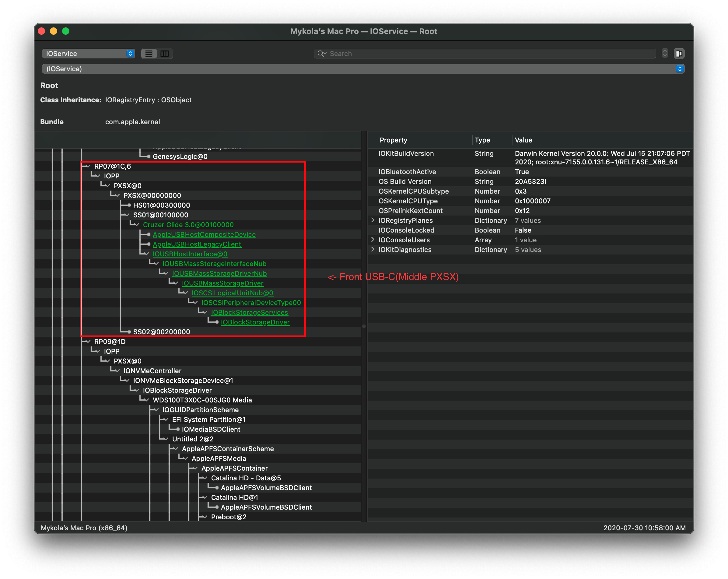
Task: Select Cruzer Glide 3.0@00100000 entry
Action: pyautogui.click(x=188, y=225)
